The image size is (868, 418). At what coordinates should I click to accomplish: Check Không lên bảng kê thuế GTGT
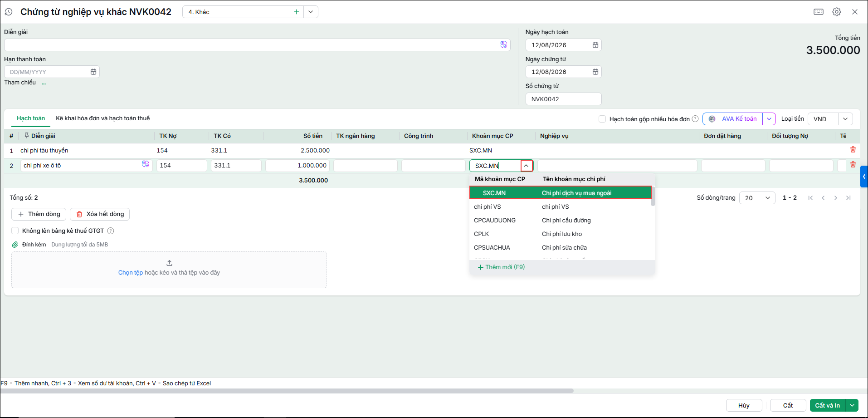[15, 231]
